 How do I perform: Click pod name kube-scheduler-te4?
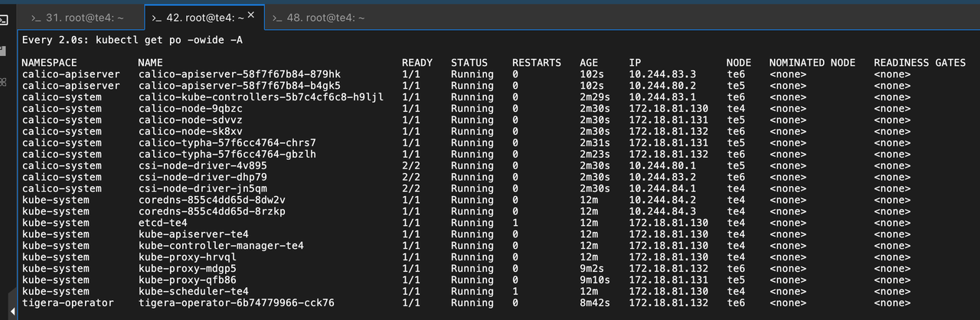194,292
